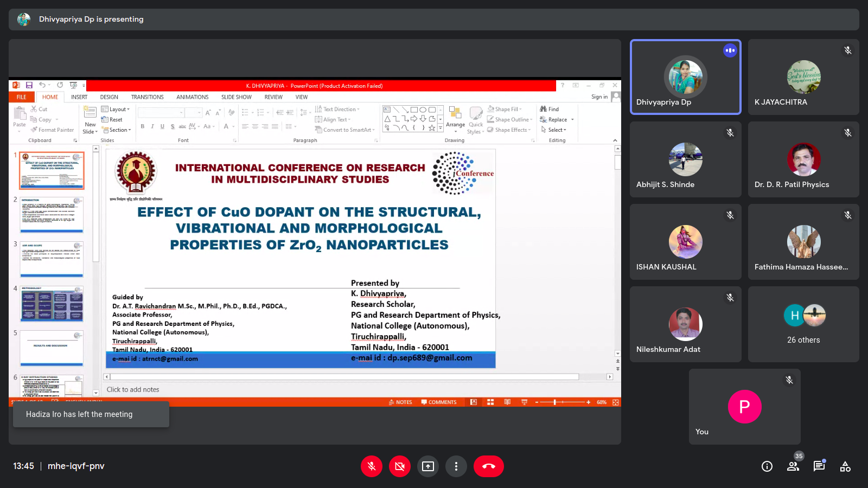The height and width of the screenshot is (488, 868).
Task: Expand the Shape Fill dropdown
Action: pyautogui.click(x=505, y=109)
